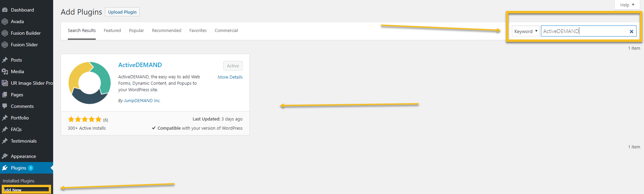Screen dimensions: 644x194
Task: Click the Posts pushpin icon
Action: 5,60
